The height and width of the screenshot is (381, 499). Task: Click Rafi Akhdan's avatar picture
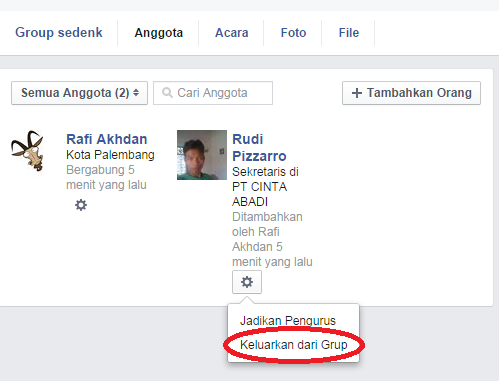pos(27,151)
